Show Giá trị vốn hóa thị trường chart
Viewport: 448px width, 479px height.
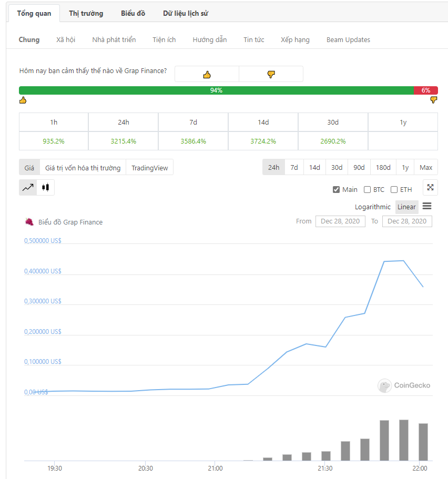(x=83, y=168)
